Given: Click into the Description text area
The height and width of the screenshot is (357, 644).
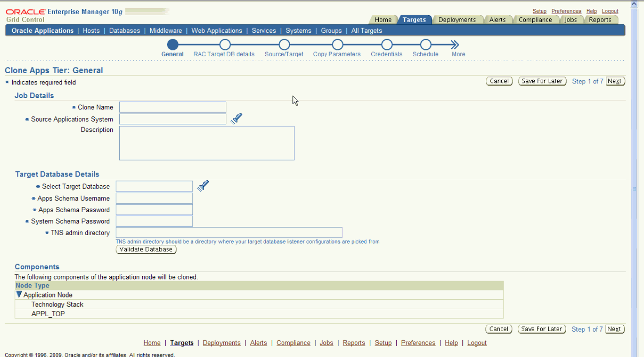Looking at the screenshot, I should [x=207, y=143].
